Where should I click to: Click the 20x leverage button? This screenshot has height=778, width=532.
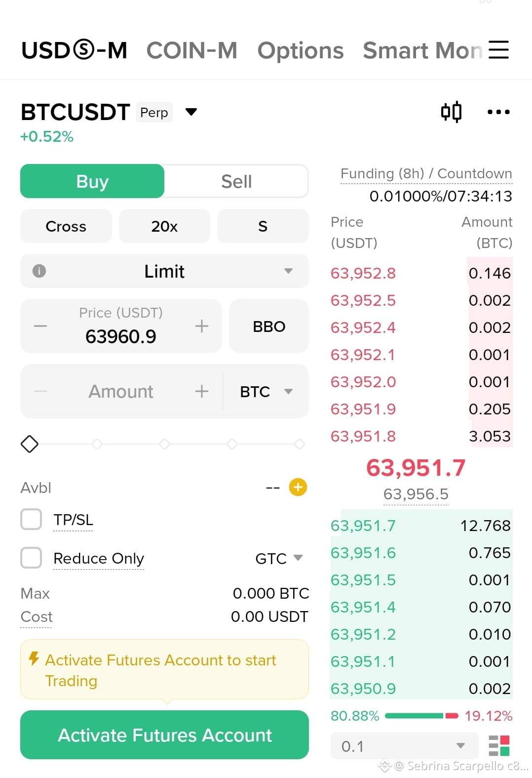point(164,226)
